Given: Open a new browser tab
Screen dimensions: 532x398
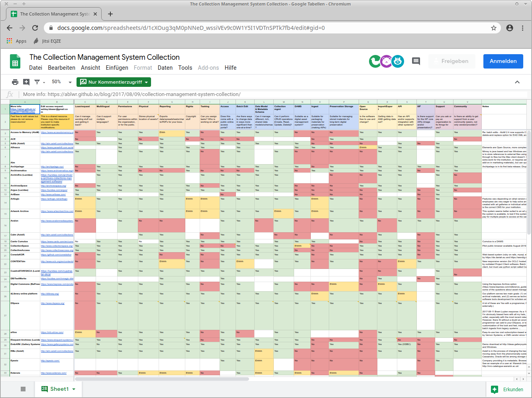Looking at the screenshot, I should pos(110,14).
